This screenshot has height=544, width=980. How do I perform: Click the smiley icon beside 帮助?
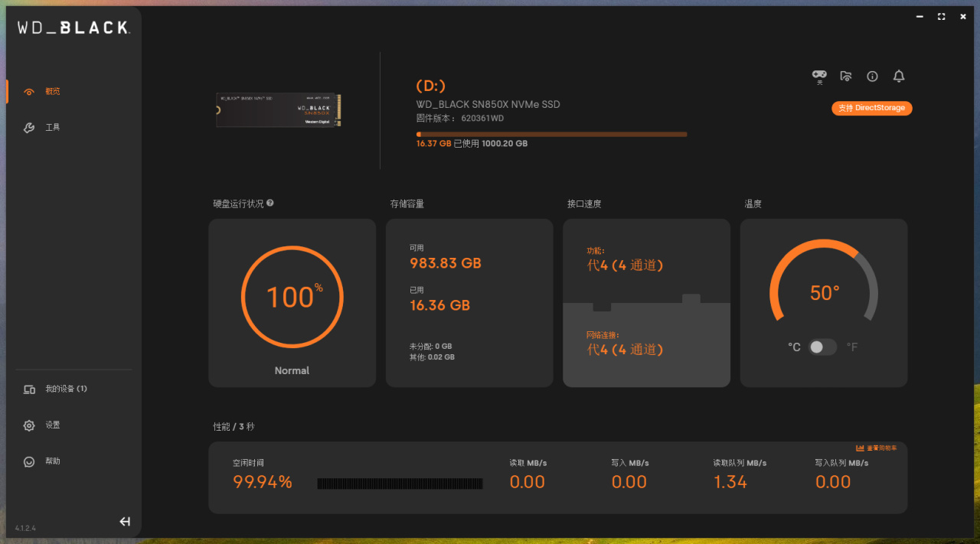[29, 461]
